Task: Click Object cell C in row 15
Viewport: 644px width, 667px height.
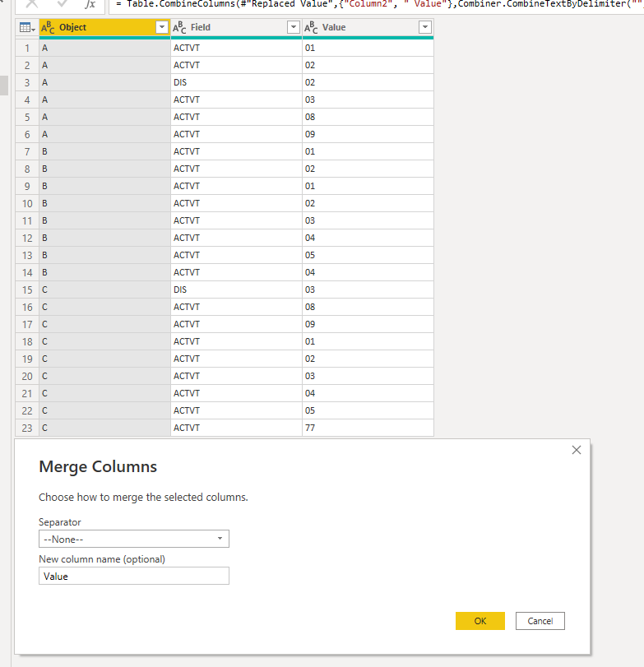Action: [104, 289]
